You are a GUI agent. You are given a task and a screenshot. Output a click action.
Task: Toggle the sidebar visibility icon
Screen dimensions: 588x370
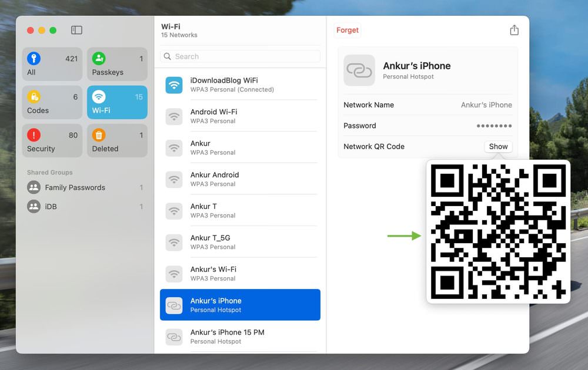[x=76, y=30]
